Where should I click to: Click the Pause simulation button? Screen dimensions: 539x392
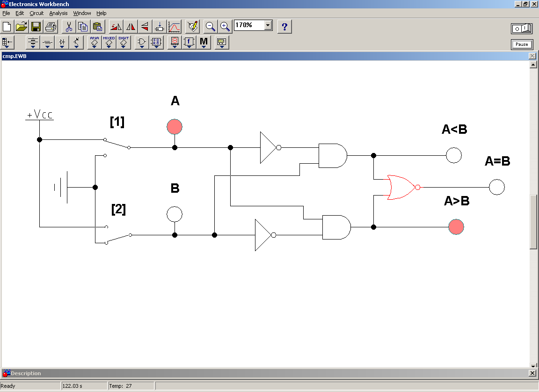click(522, 44)
